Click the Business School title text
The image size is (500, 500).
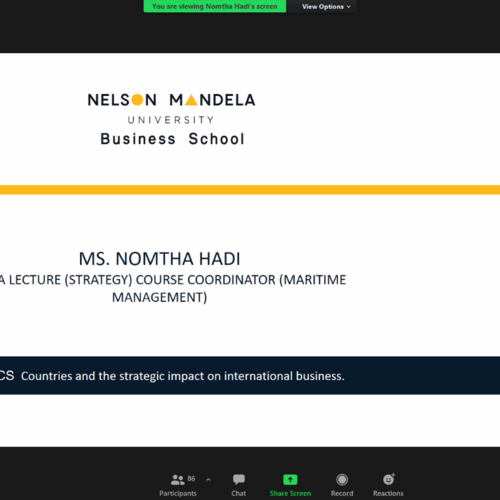click(173, 139)
